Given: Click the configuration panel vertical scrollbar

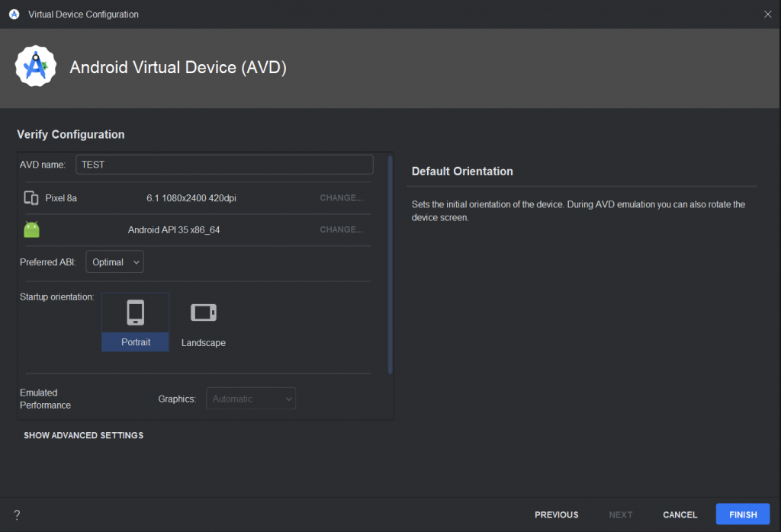Looking at the screenshot, I should (x=390, y=264).
